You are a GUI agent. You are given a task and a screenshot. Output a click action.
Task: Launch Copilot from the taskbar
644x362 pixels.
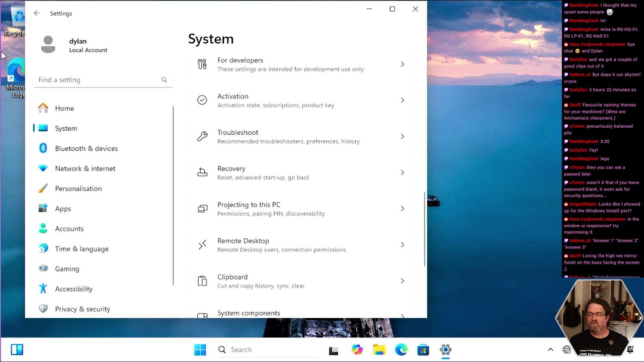[357, 349]
